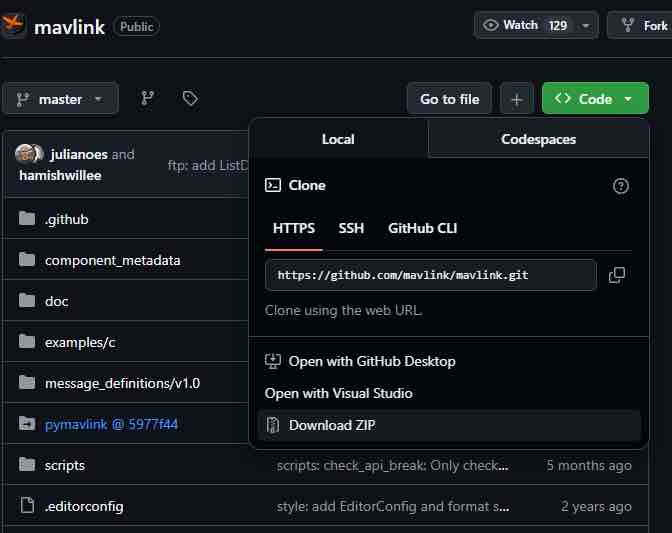The height and width of the screenshot is (533, 672).
Task: Click the plus add file button
Action: coord(516,99)
